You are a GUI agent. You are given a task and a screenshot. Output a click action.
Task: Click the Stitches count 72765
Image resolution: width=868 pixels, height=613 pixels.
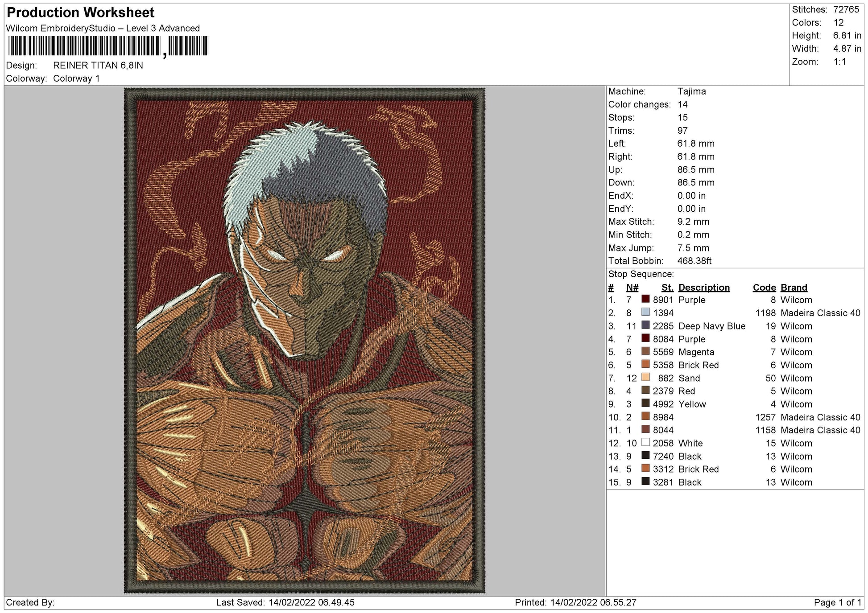pyautogui.click(x=846, y=9)
